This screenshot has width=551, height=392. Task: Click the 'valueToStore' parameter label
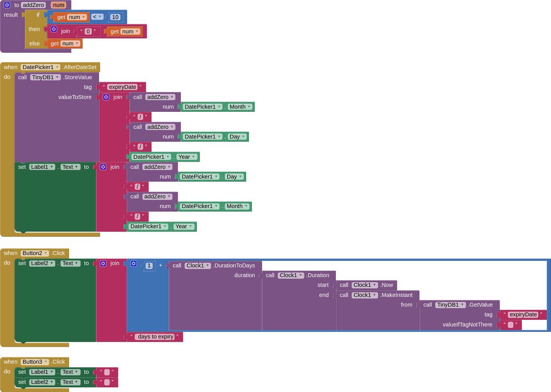tap(75, 97)
